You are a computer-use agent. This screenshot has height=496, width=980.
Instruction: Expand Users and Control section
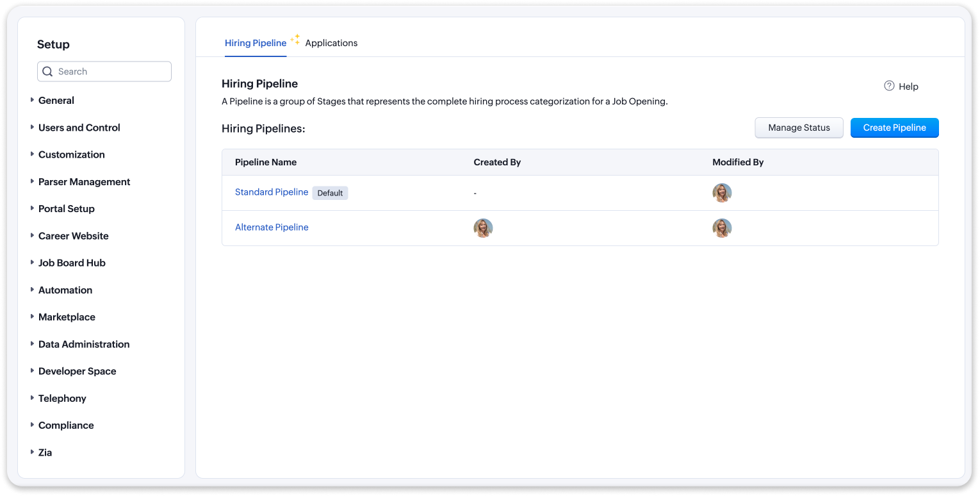pyautogui.click(x=32, y=127)
